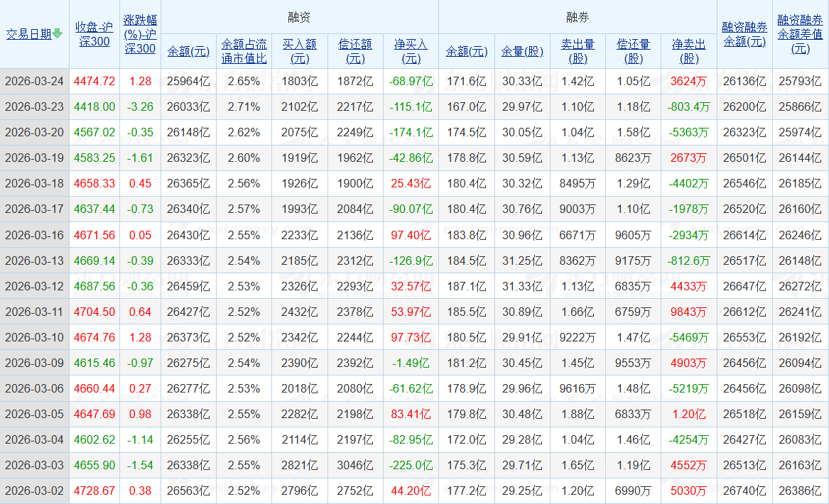This screenshot has width=829, height=504.
Task: Sort by 余量(股) header
Action: (x=522, y=51)
